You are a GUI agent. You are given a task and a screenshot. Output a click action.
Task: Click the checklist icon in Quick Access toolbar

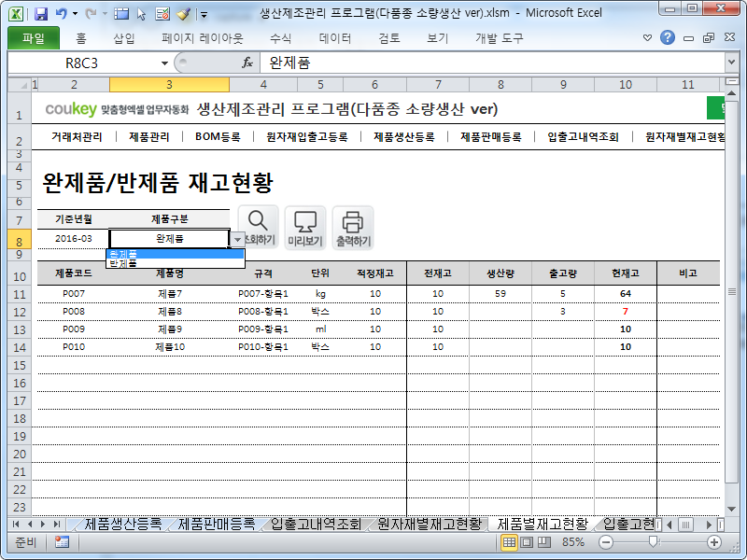point(162,14)
